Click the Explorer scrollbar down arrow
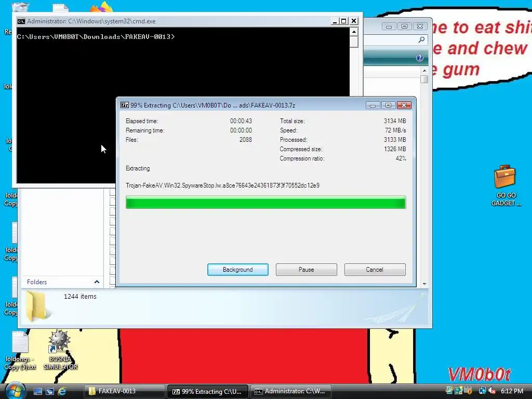Viewport: 532px width, 399px height. pyautogui.click(x=424, y=284)
